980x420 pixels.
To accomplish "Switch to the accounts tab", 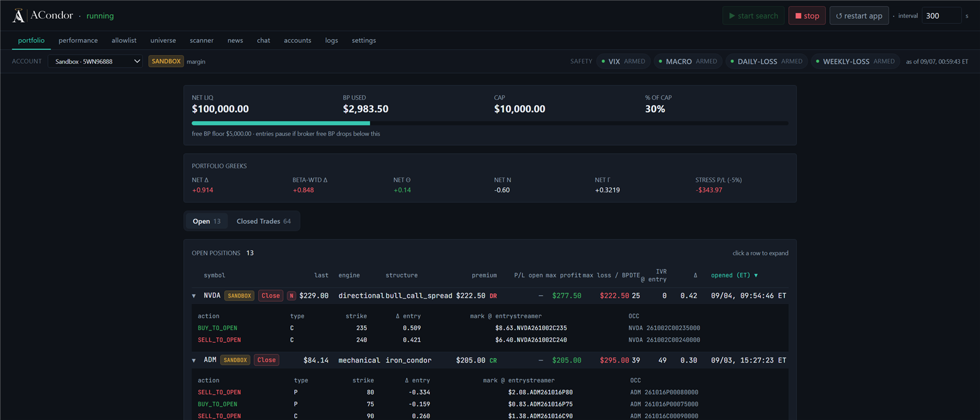I will pyautogui.click(x=298, y=40).
